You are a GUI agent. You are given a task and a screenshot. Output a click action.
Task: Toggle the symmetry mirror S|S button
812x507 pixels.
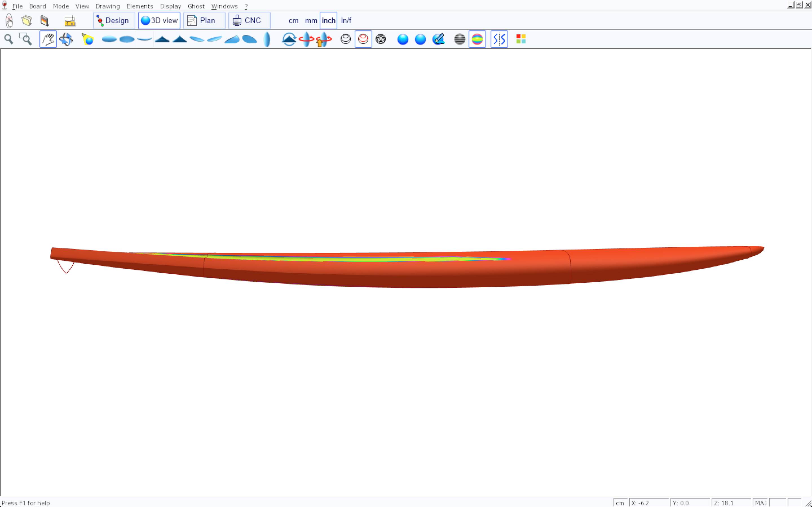pyautogui.click(x=499, y=39)
